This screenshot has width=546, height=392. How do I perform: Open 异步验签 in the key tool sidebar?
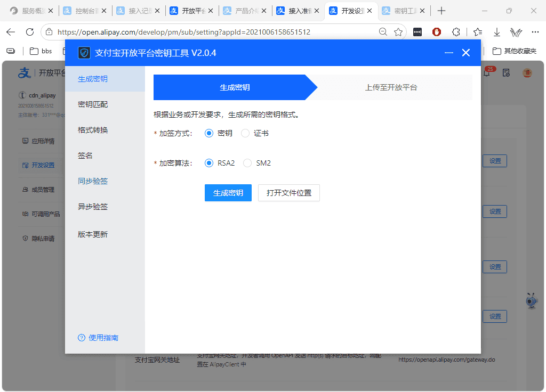point(105,207)
